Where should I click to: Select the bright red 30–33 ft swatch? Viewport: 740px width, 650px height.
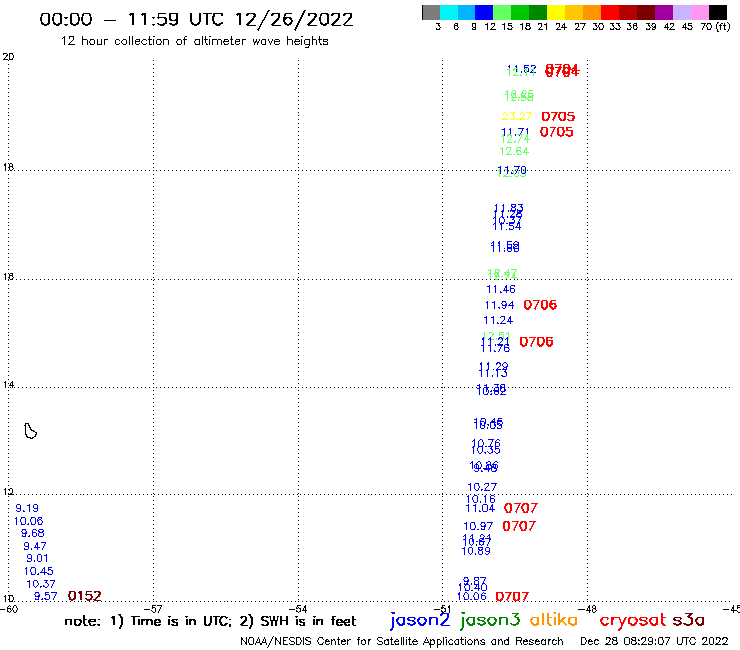tap(609, 12)
